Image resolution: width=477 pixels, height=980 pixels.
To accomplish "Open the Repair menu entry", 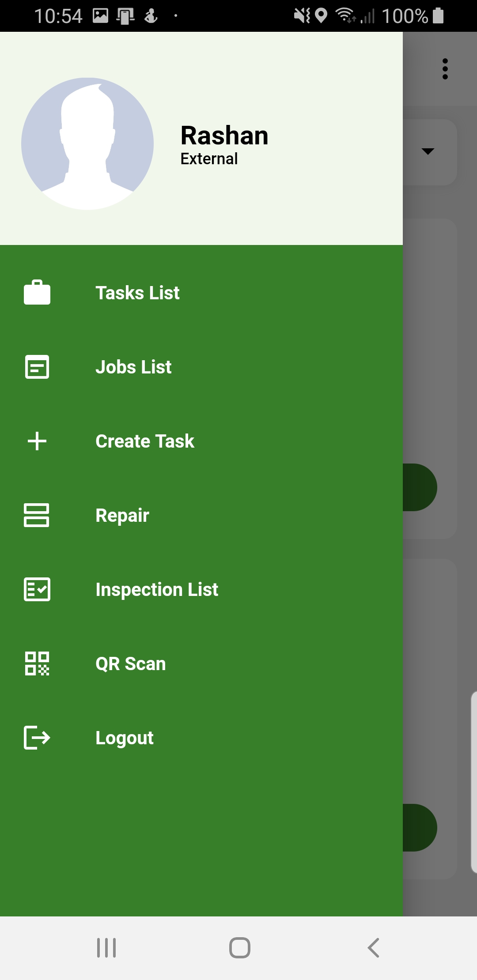I will click(122, 515).
